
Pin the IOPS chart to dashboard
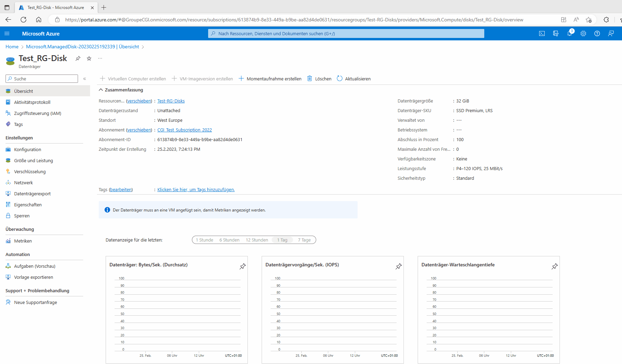pos(399,266)
